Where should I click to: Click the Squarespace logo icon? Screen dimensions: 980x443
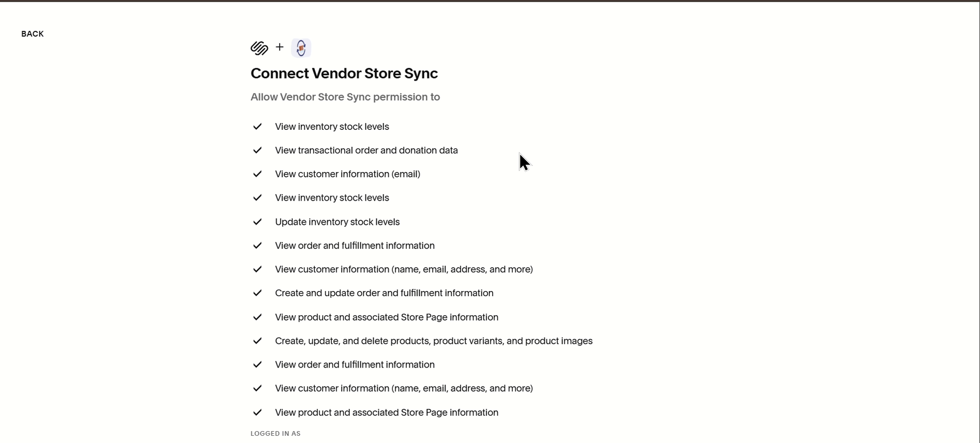[259, 48]
